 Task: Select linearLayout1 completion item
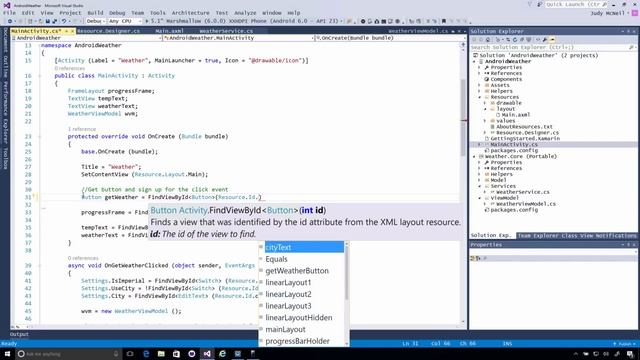(x=302, y=282)
